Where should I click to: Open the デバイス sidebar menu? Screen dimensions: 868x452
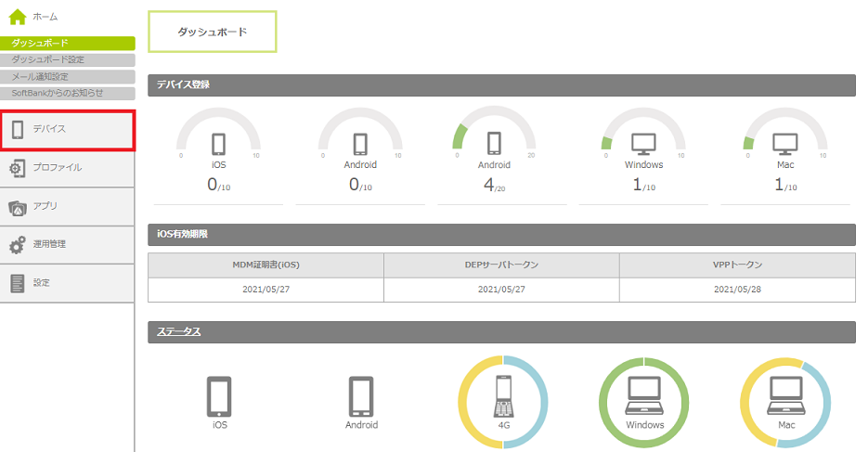click(67, 129)
